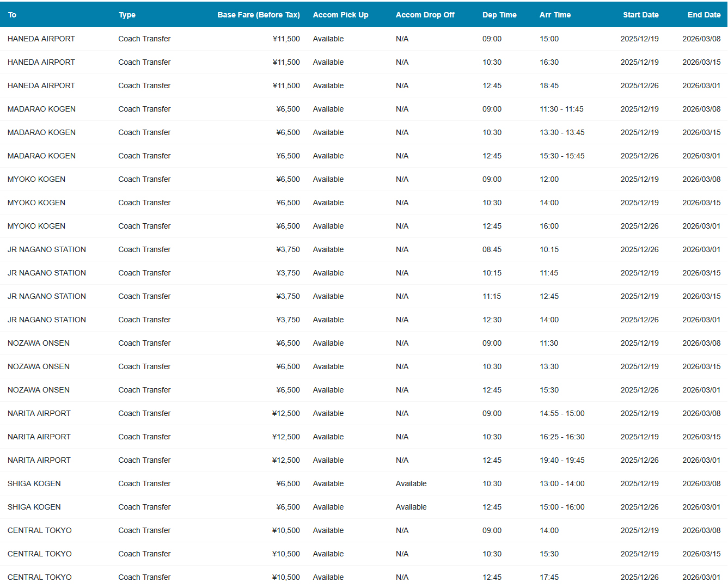728x588 pixels.
Task: Select Central Tokyo arrival time 15:30
Action: [x=549, y=554]
